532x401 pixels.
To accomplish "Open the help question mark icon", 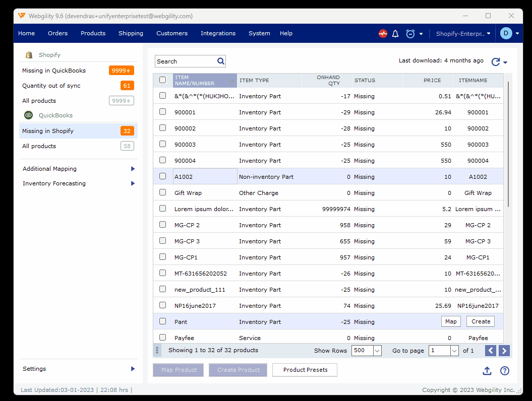I will point(505,371).
